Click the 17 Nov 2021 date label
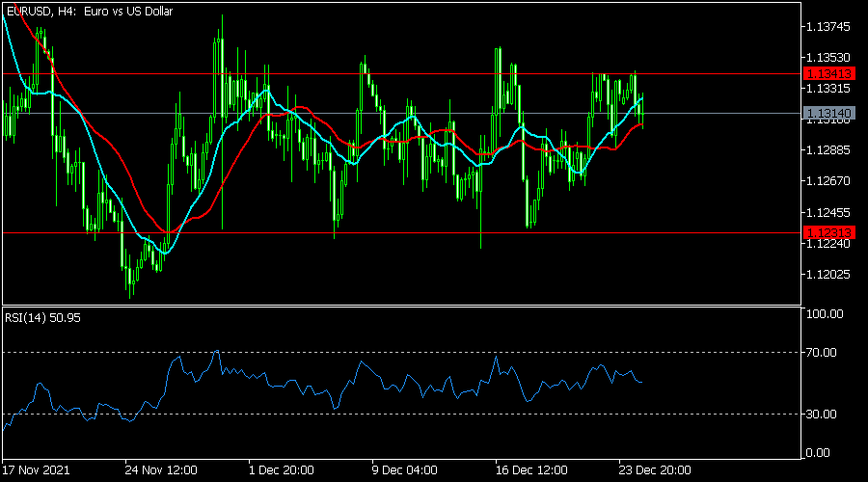This screenshot has height=482, width=868. [x=38, y=470]
